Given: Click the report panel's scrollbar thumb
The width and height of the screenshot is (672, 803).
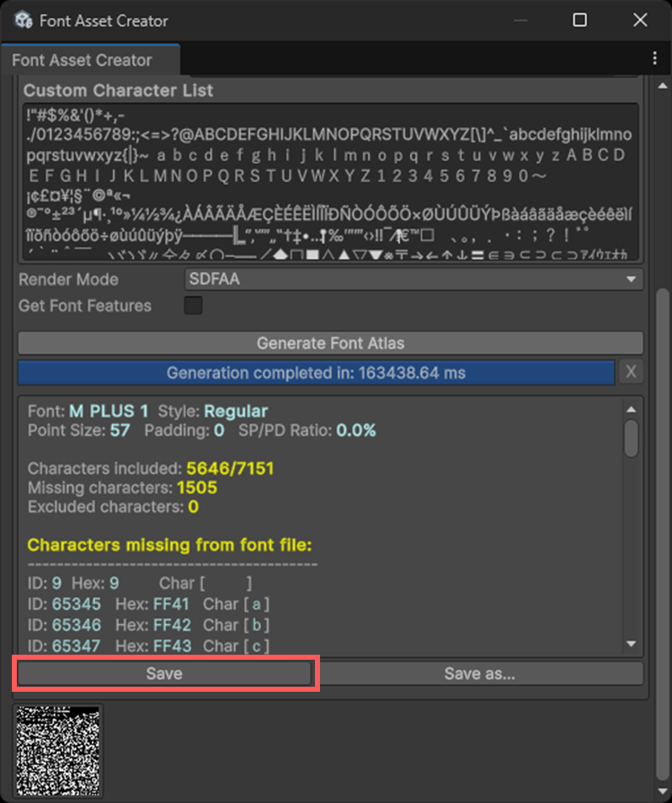Looking at the screenshot, I should tap(631, 438).
